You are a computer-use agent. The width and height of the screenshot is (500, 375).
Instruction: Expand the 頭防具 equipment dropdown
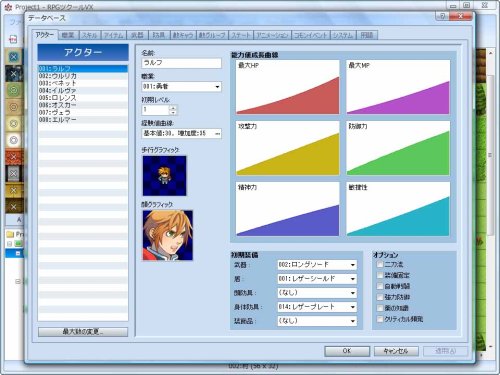point(317,293)
